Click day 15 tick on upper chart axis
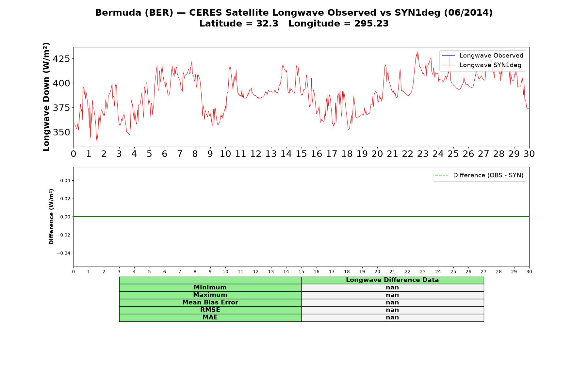This screenshot has height=392, width=588. point(301,154)
